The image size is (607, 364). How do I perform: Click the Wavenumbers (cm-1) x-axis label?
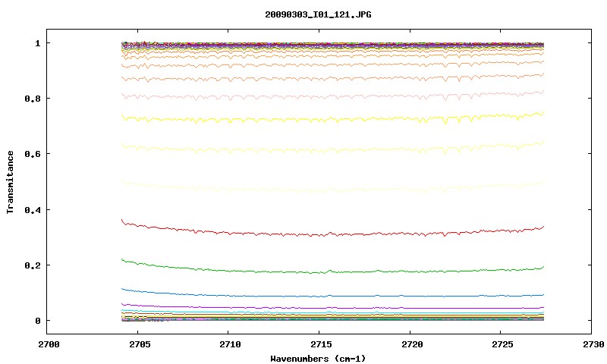tap(318, 359)
